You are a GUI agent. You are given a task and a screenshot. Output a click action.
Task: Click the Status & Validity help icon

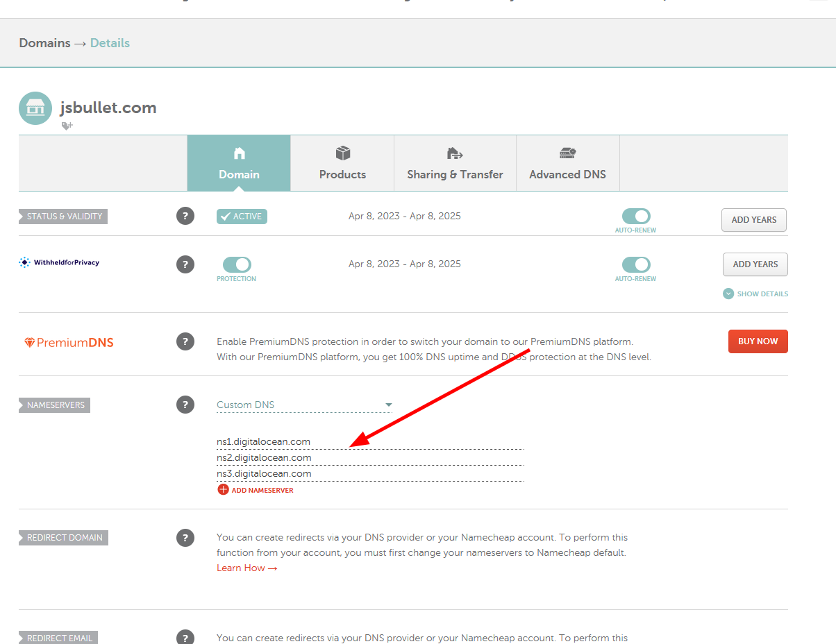pos(185,216)
